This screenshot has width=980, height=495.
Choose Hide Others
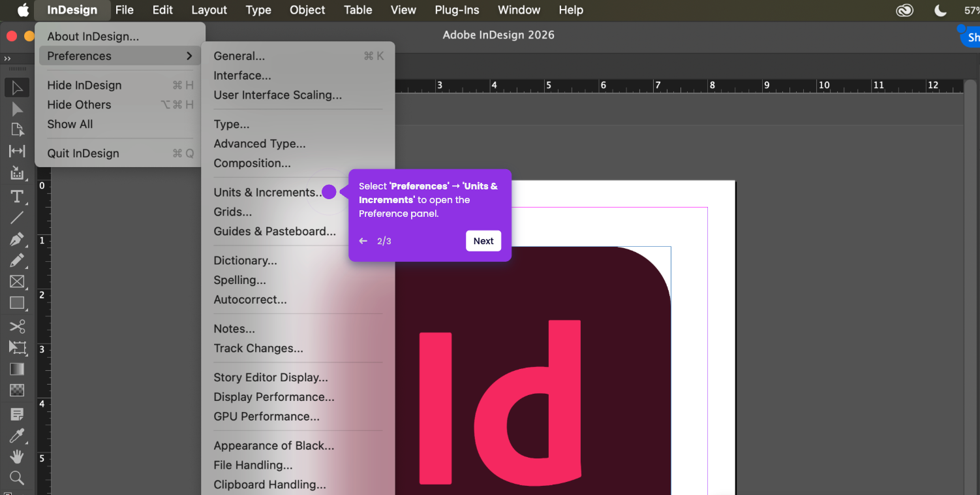click(x=120, y=104)
